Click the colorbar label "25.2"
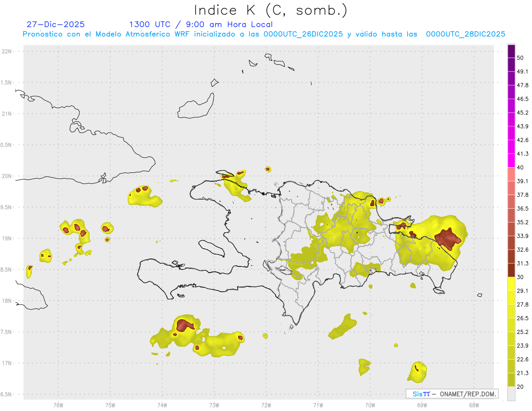 [523, 332]
